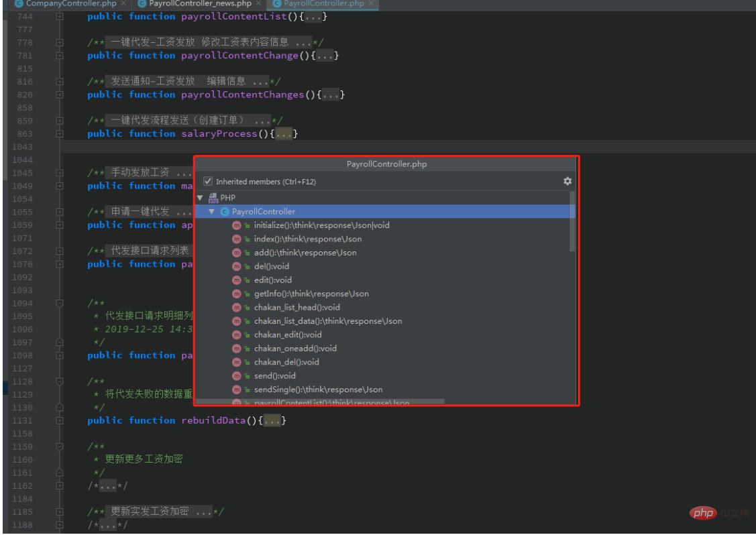Viewport: 756px width, 535px height.
Task: Expand the fold marker on line 781
Action: click(59, 56)
